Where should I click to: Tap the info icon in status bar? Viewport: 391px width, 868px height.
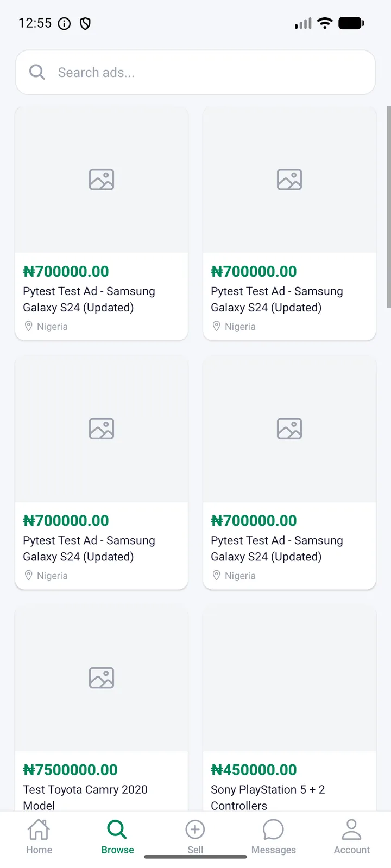[64, 23]
